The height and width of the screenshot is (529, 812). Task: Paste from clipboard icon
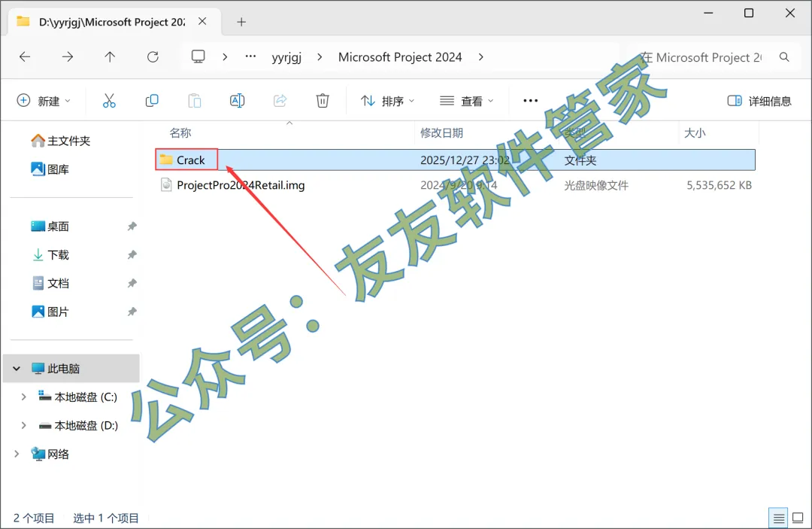click(x=195, y=101)
